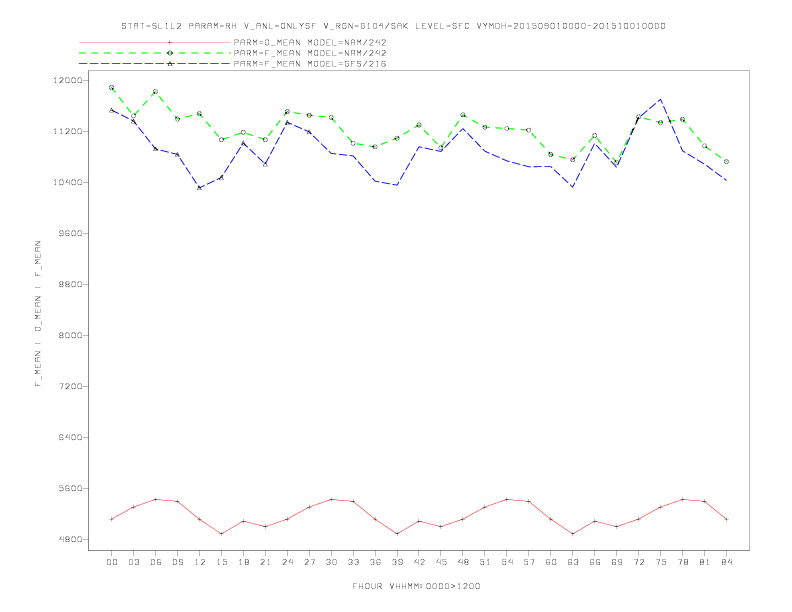Viewport: 792px width, 612px height.
Task: Click the chart title starting with STAT=SL1L2
Action: (x=393, y=26)
